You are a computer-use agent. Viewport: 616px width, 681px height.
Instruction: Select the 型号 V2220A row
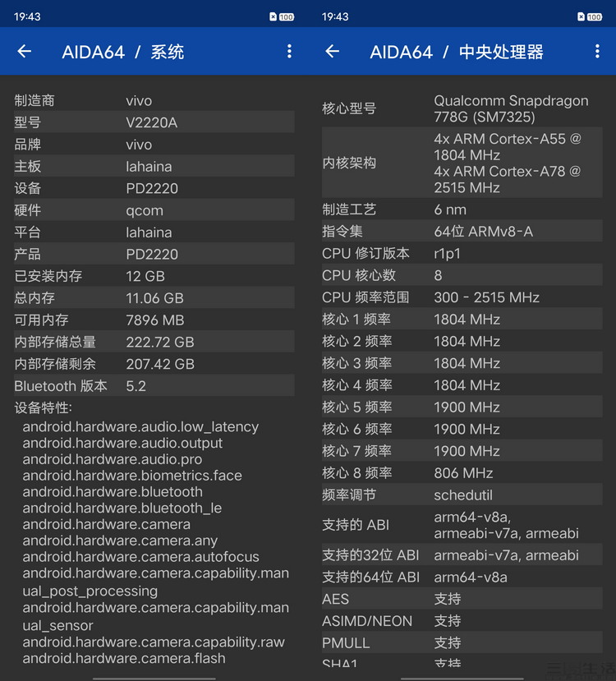pos(154,122)
